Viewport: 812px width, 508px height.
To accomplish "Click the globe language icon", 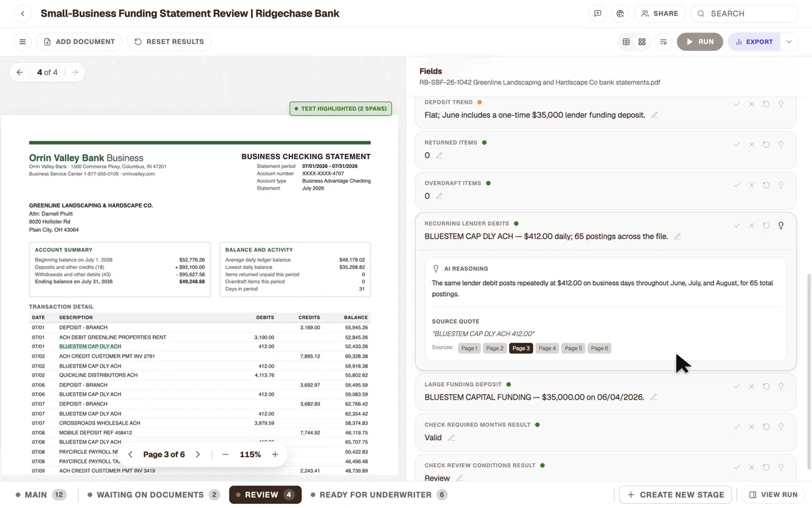I will point(620,14).
